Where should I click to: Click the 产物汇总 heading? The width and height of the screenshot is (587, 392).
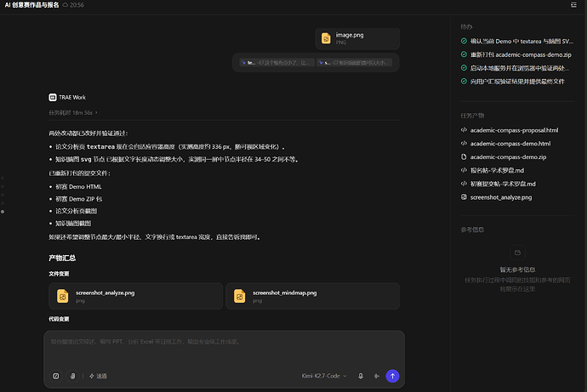tap(62, 258)
